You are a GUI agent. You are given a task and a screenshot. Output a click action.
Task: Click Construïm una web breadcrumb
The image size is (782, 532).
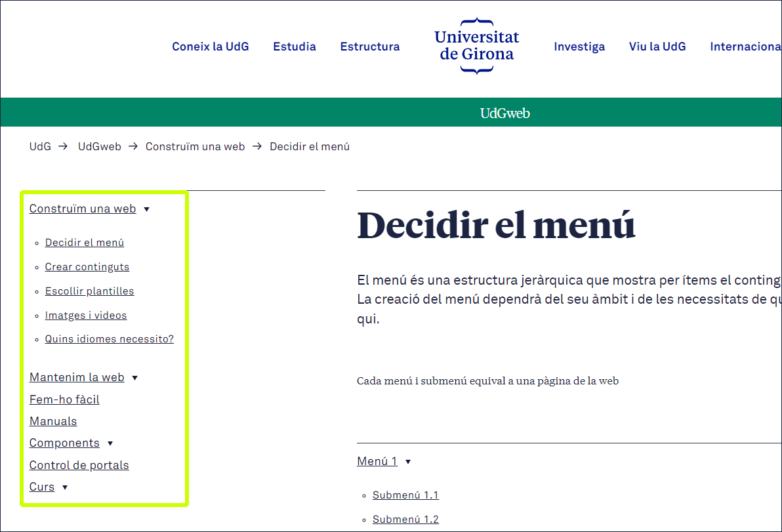point(195,146)
